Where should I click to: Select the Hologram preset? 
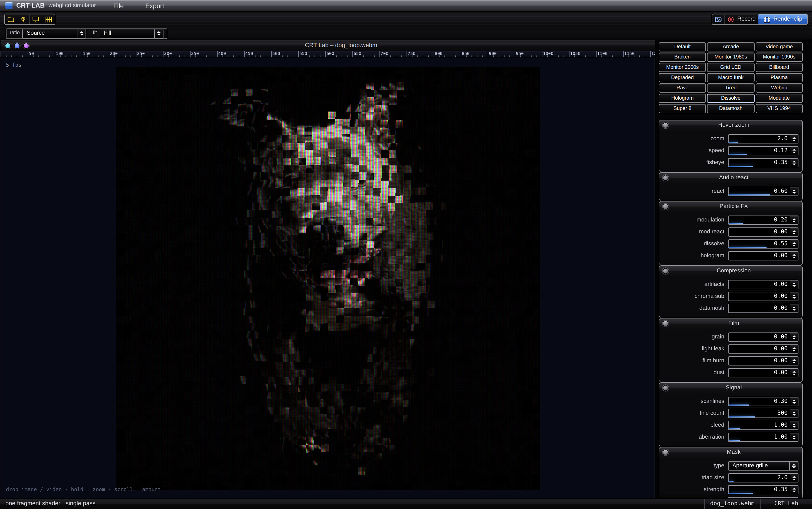682,98
